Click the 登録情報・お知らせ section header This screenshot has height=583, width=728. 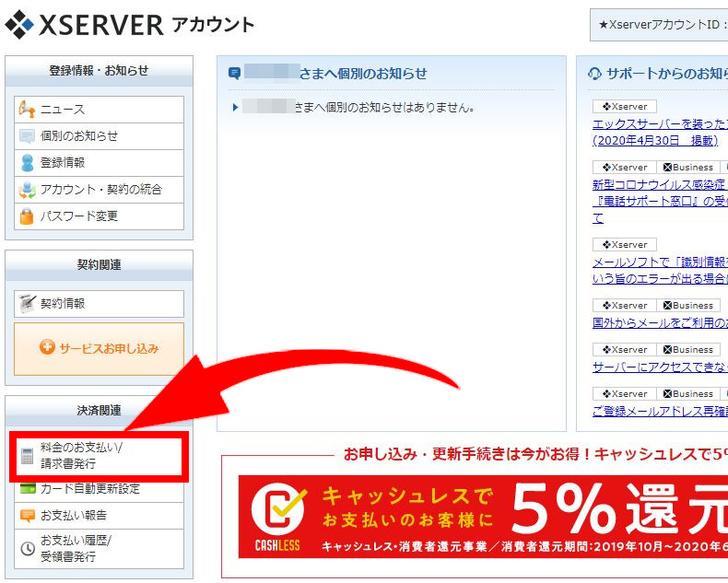[99, 71]
